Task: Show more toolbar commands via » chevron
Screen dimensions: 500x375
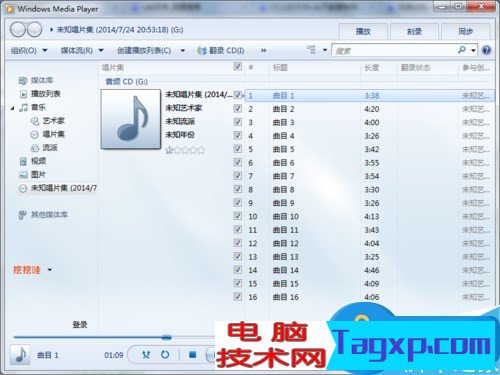Action: [263, 50]
